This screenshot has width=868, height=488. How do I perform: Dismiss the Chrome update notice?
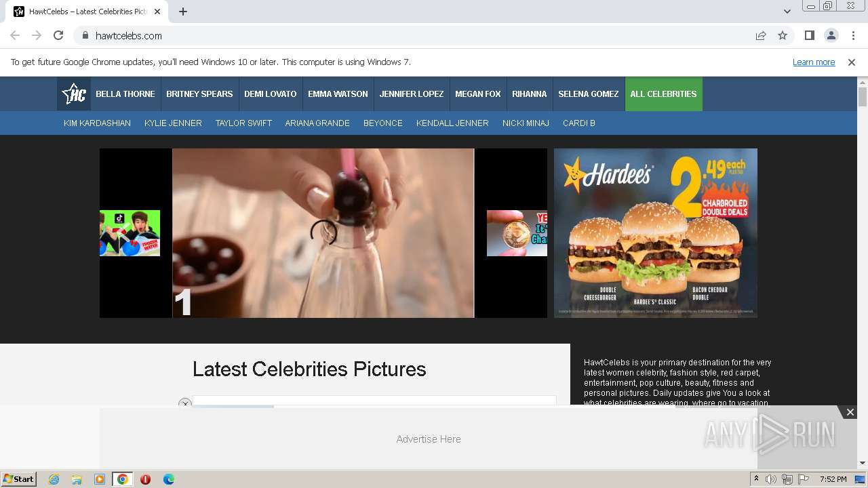[x=852, y=62]
